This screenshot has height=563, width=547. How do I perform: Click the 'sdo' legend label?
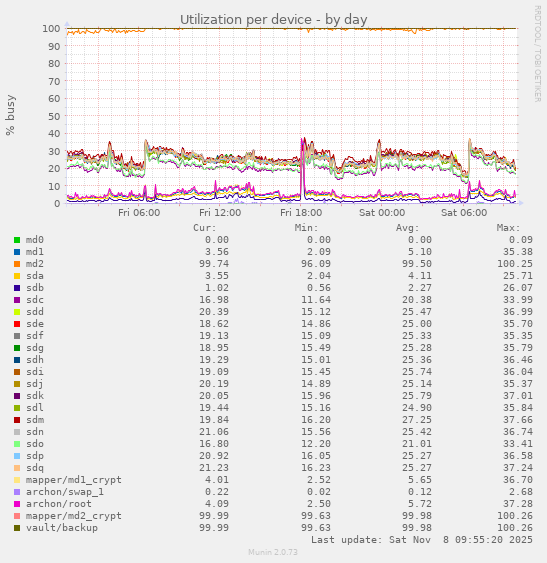pos(34,444)
